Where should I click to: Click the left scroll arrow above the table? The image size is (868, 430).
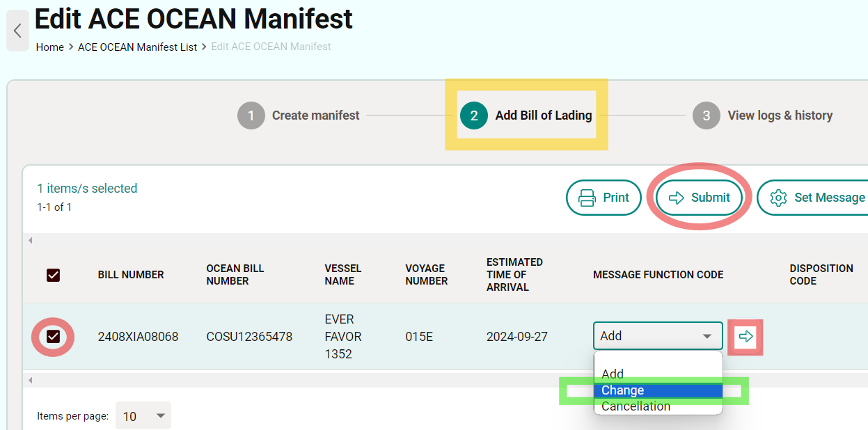(x=30, y=239)
